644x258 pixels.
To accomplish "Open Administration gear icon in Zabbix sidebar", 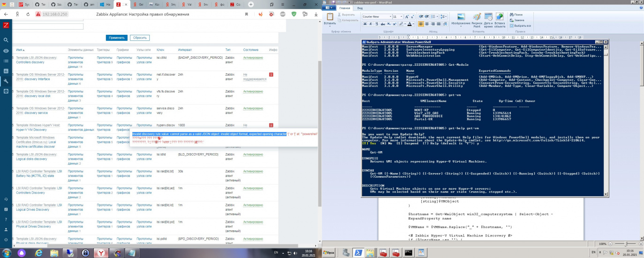I will tap(6, 91).
